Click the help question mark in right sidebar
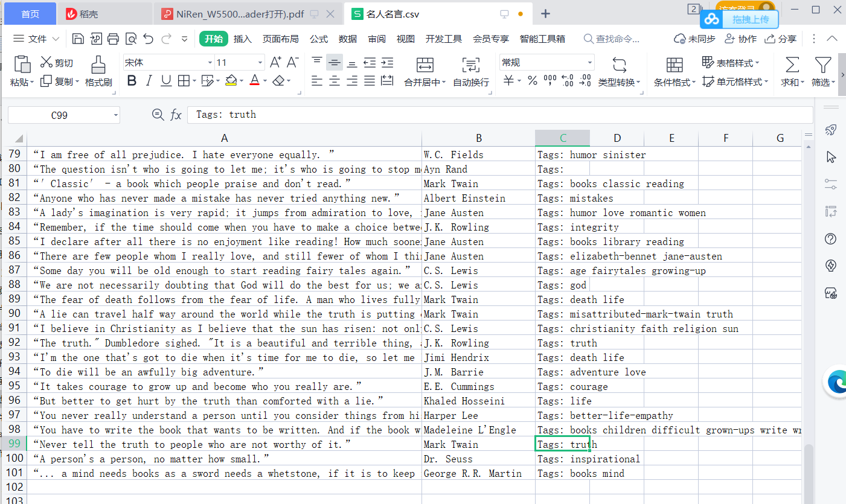Viewport: 846px width, 504px height. click(x=831, y=238)
